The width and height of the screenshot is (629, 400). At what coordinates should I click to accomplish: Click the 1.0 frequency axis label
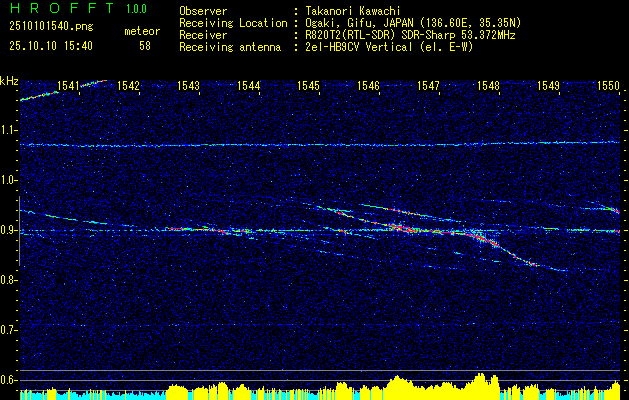[8, 180]
